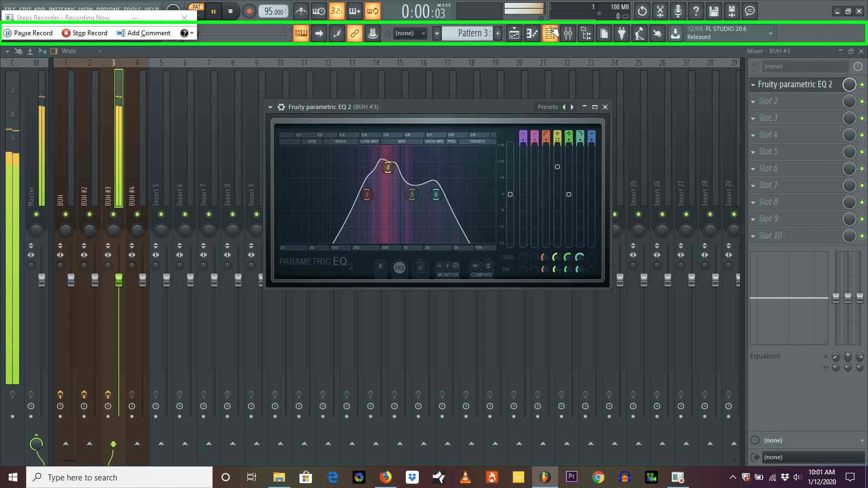The height and width of the screenshot is (488, 868).
Task: Open the plugin picker plug icon
Action: (622, 34)
